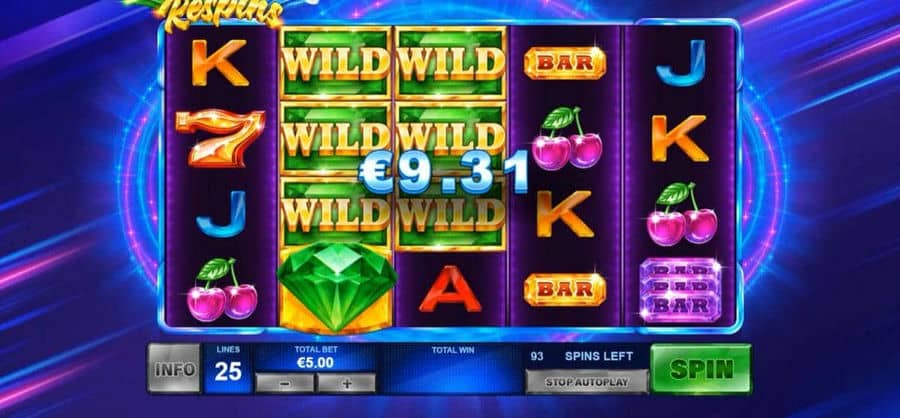The height and width of the screenshot is (418, 900).
Task: Click the Lines 25 indicator
Action: click(228, 369)
